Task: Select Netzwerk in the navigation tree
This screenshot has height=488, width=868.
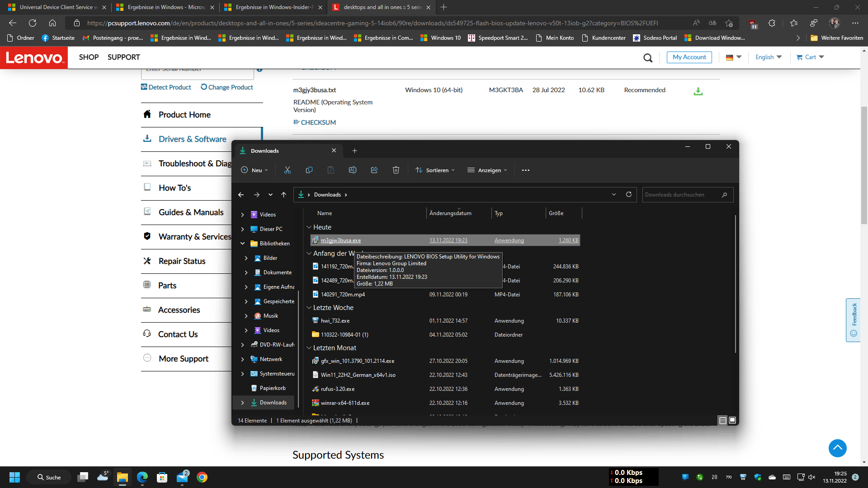Action: (270, 359)
